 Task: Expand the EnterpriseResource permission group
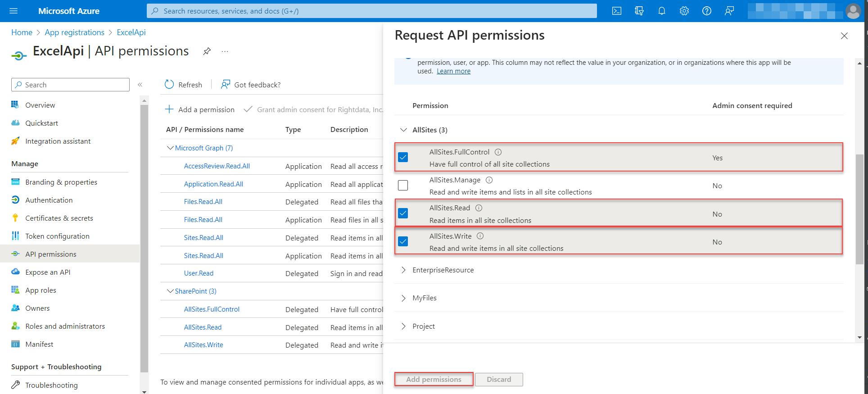pos(403,270)
